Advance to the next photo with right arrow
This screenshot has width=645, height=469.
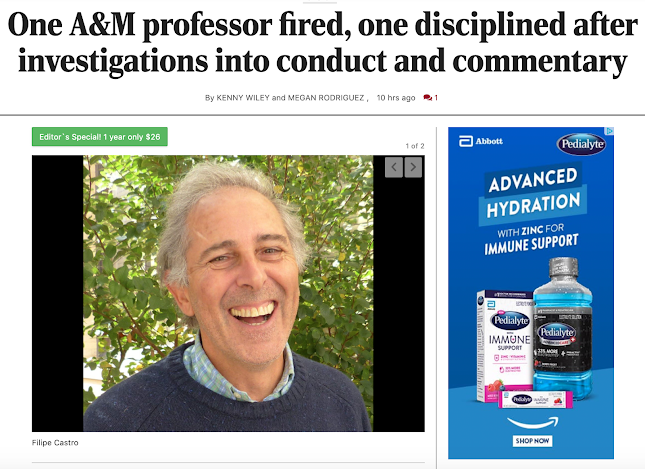click(413, 167)
